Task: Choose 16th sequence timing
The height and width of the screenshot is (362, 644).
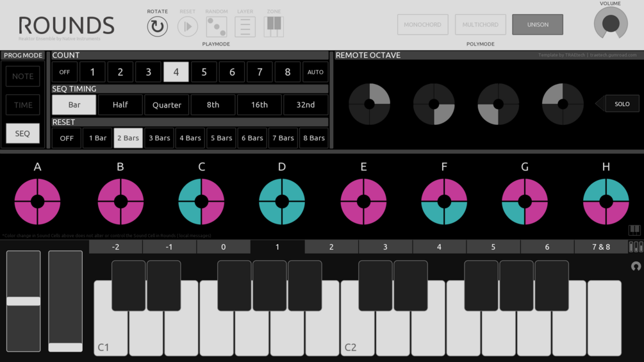Action: click(x=260, y=104)
